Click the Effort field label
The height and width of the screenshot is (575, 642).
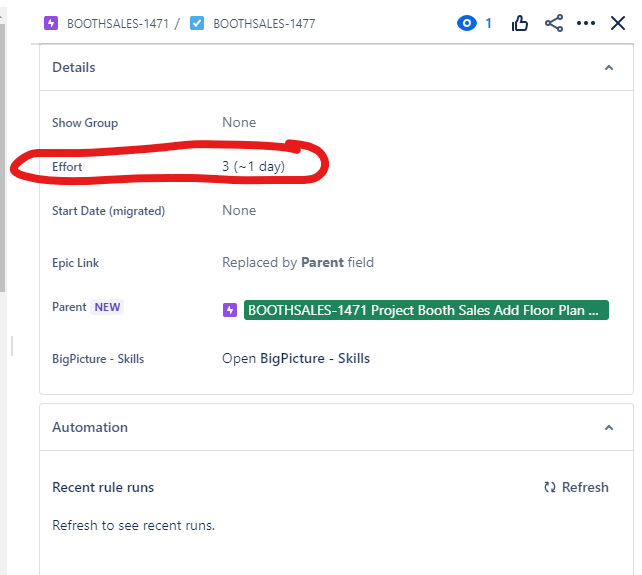click(x=67, y=167)
